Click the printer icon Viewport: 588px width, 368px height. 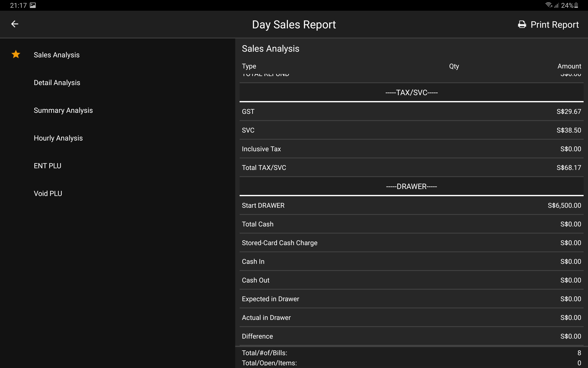522,24
